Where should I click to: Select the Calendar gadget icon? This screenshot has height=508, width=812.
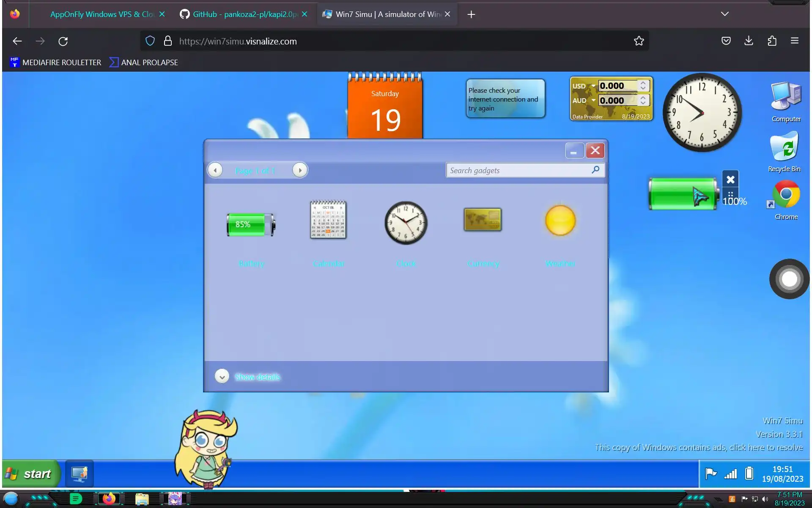(x=328, y=220)
